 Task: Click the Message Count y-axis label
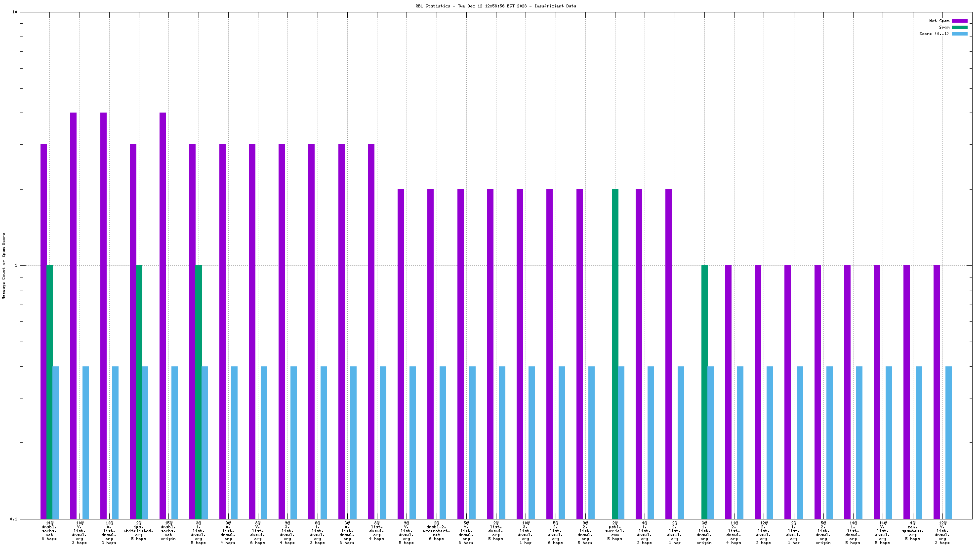[x=4, y=266]
